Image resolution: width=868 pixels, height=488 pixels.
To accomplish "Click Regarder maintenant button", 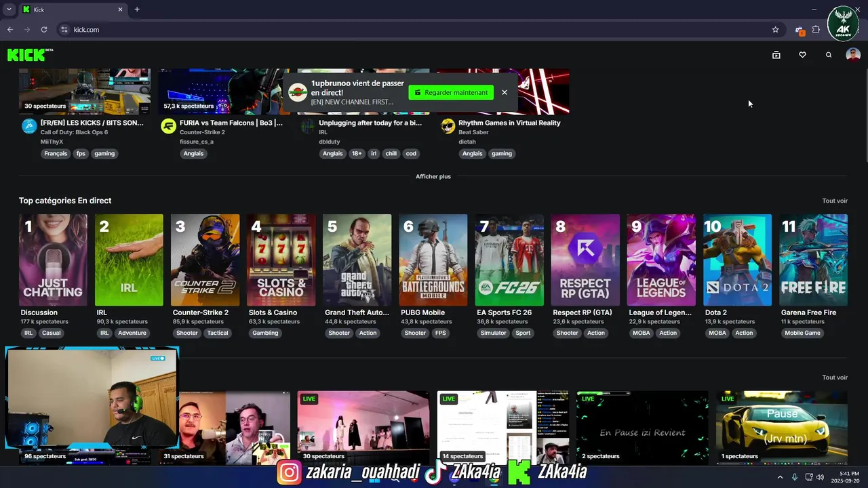I will coord(451,92).
